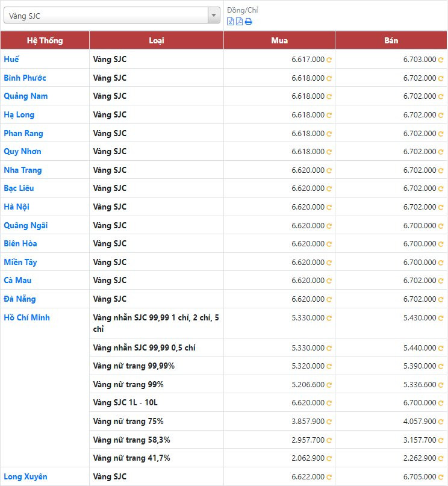Click the orange icon beside Nha Trang buy price
448x486 pixels.
(329, 170)
